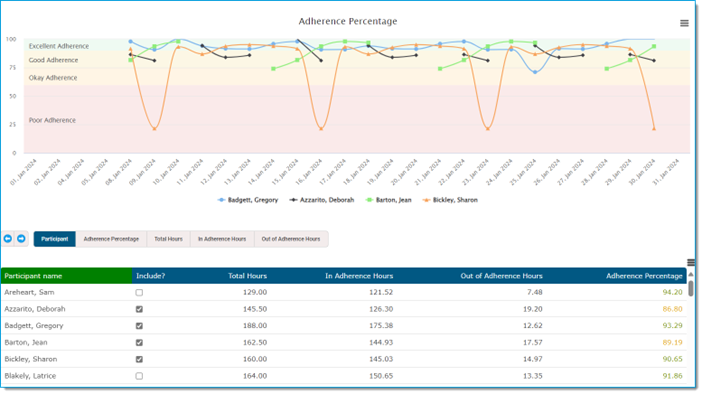Click Bickley orange low point on 30 Jan
Image resolution: width=702 pixels, height=394 pixels.
tap(654, 129)
